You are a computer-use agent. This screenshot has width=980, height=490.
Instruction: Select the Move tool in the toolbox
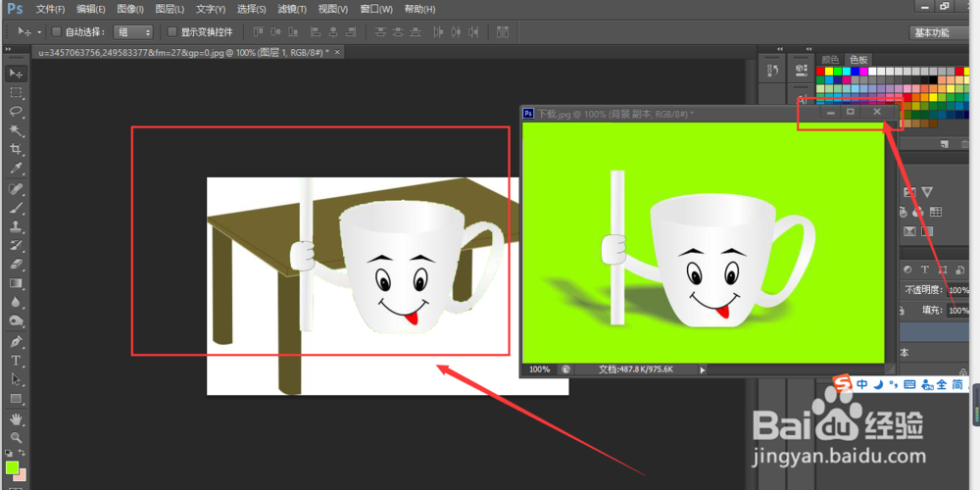click(16, 73)
